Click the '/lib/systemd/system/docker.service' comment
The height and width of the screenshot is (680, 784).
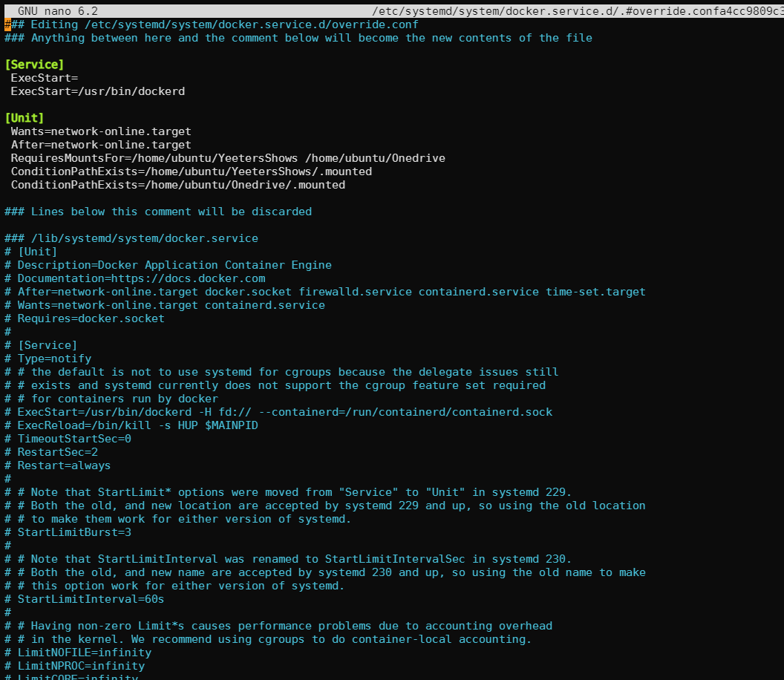[x=131, y=238]
